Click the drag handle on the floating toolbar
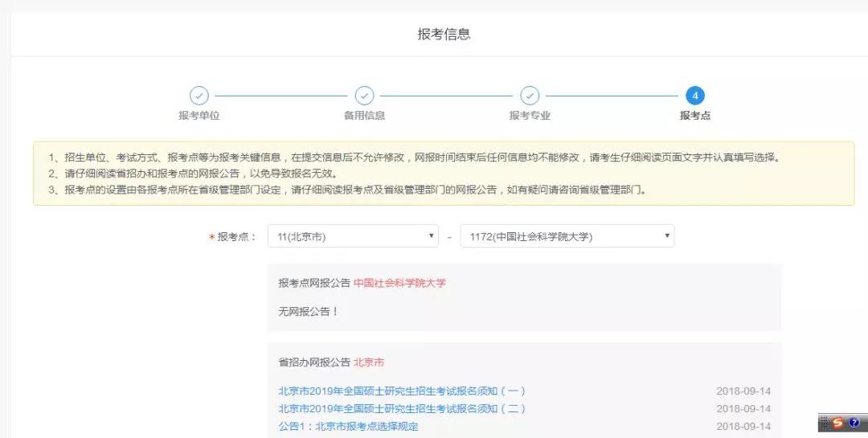 pyautogui.click(x=824, y=423)
